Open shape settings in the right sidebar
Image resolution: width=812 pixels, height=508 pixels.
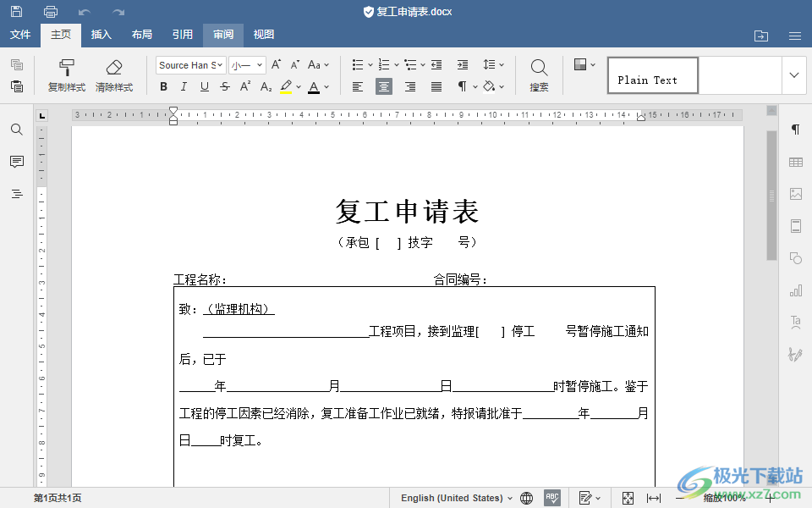795,258
